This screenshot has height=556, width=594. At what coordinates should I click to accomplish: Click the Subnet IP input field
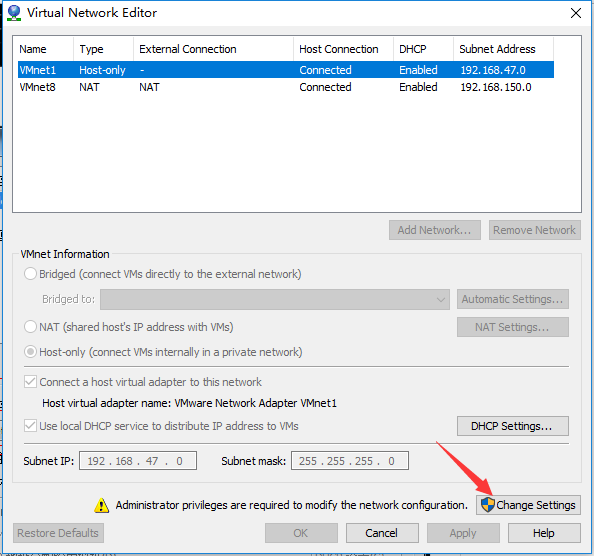point(138,461)
